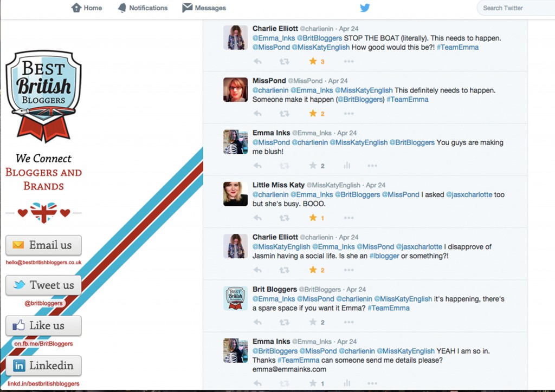Reply to Emma Inks' 'YEAH I am so in' tweet
The height and width of the screenshot is (392, 555).
(257, 383)
